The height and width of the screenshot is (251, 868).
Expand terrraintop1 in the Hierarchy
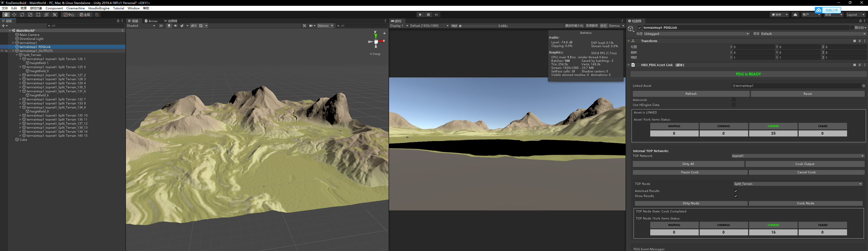[x=13, y=43]
